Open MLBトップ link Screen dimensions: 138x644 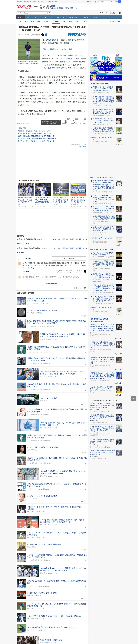click(57, 248)
